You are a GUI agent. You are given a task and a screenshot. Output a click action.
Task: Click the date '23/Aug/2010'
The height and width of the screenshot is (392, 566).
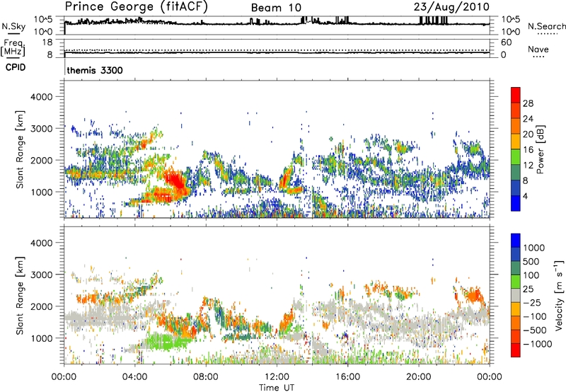[x=451, y=7]
